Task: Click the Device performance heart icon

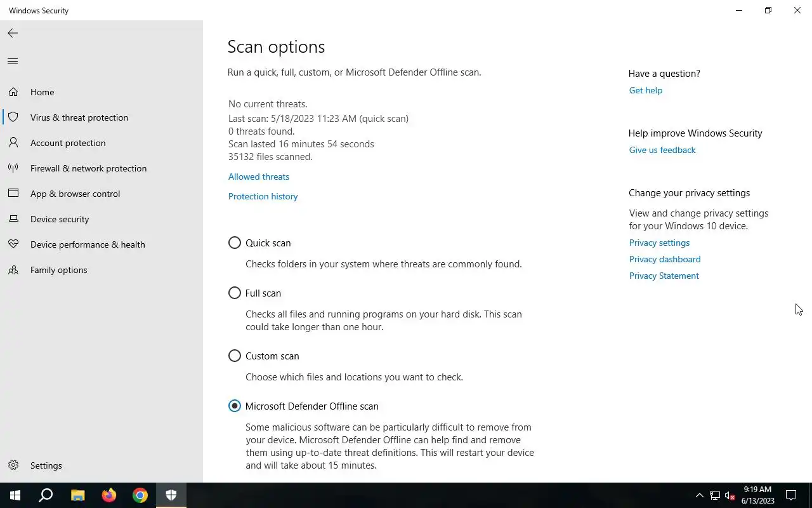Action: 13,244
